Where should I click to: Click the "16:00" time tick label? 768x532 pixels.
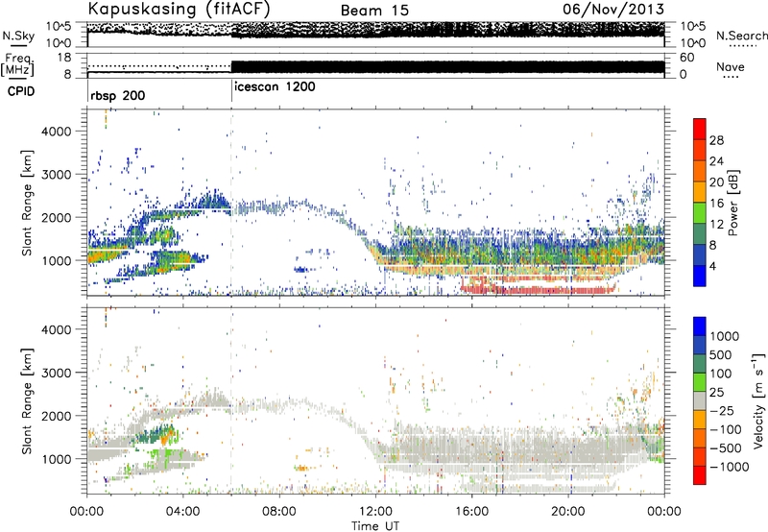tap(471, 512)
